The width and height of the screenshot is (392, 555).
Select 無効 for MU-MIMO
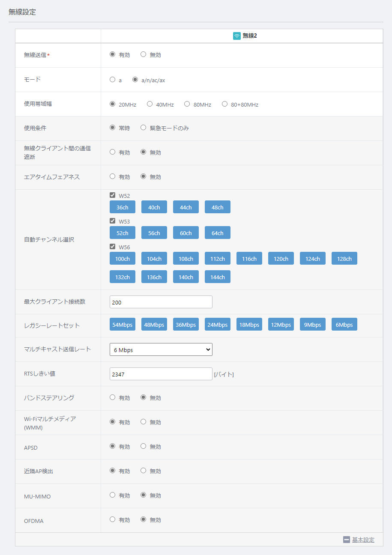click(x=144, y=495)
